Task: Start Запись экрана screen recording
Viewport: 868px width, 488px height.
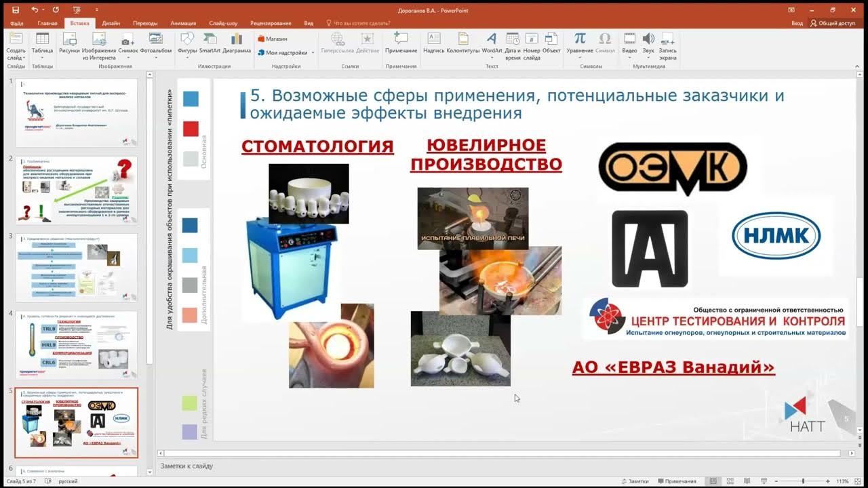Action: coord(667,45)
